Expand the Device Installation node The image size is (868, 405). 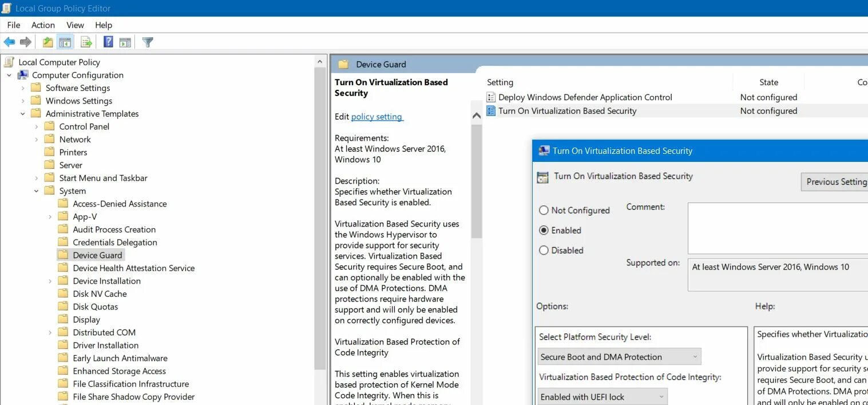pos(50,281)
